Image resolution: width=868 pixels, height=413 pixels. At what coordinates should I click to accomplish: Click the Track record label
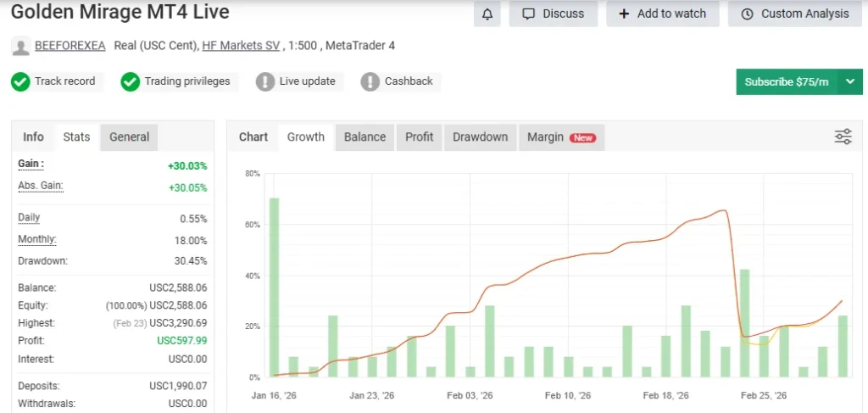(x=64, y=81)
